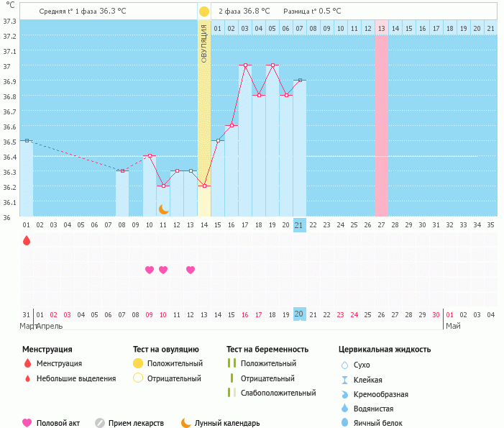The height and width of the screenshot is (428, 504).
Task: Click the yellow ovulation circle above the chart
Action: coord(204,12)
